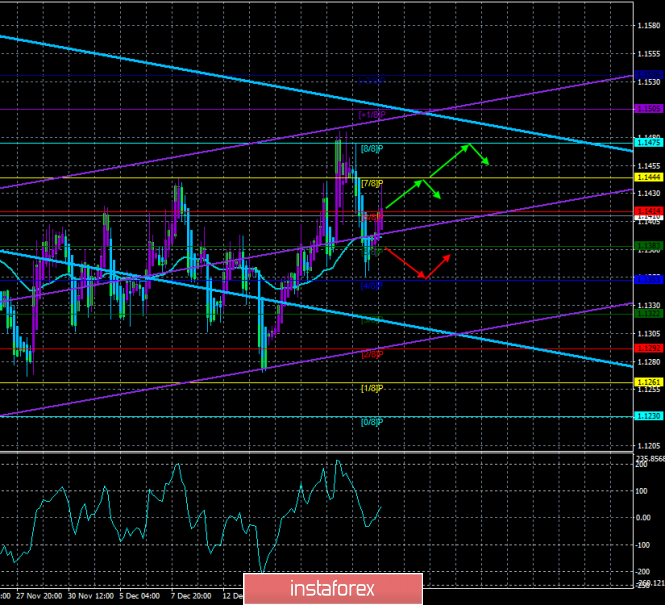
Task: Click the 1.1555 price scale value
Action: point(649,54)
